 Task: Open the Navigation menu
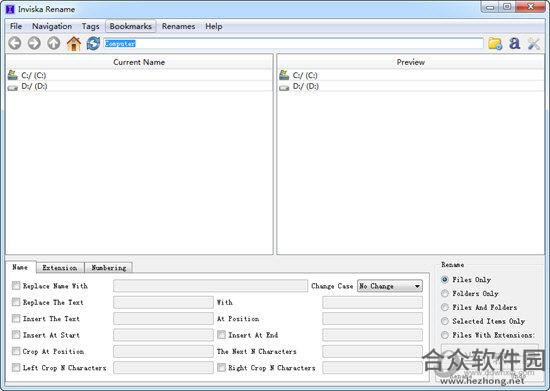pos(52,26)
